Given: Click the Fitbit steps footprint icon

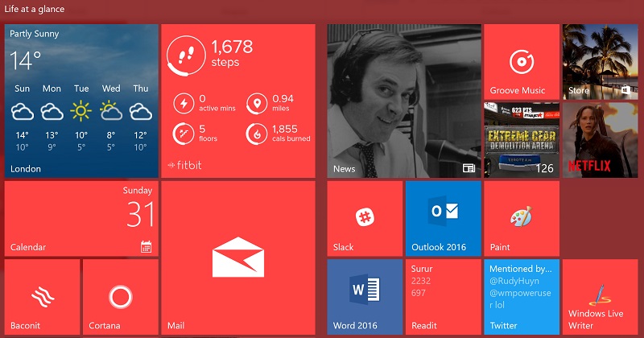Looking at the screenshot, I should coord(186,56).
